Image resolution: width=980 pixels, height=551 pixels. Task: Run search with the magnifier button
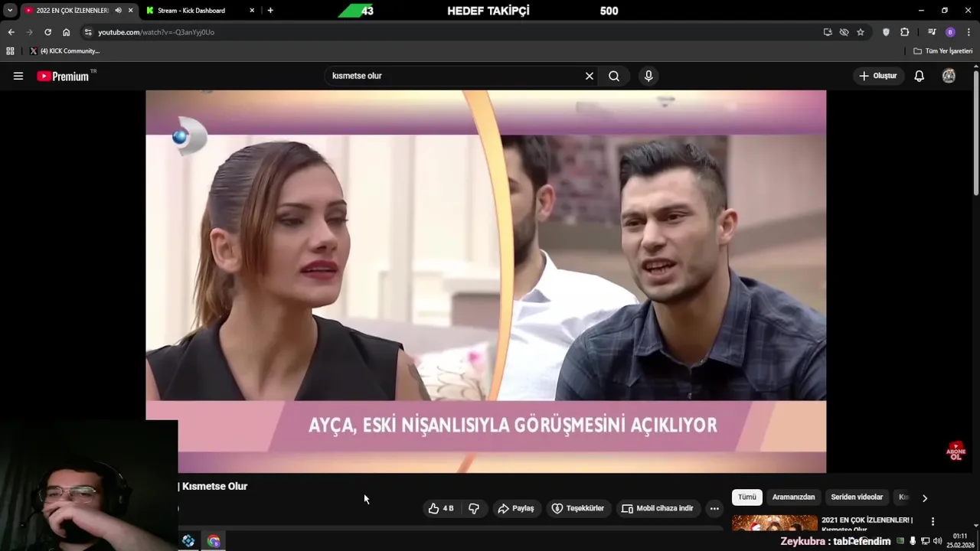click(x=614, y=76)
